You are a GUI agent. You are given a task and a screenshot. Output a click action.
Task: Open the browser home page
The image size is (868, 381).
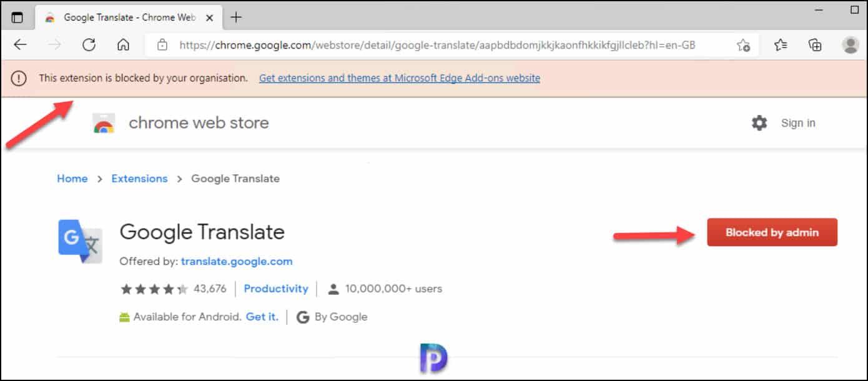point(123,44)
